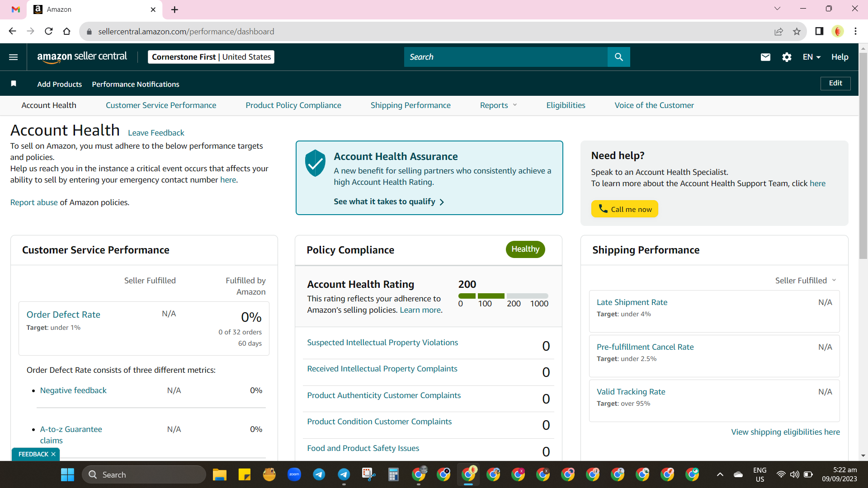868x488 pixels.
Task: Open Zoom from the taskbar
Action: click(294, 474)
